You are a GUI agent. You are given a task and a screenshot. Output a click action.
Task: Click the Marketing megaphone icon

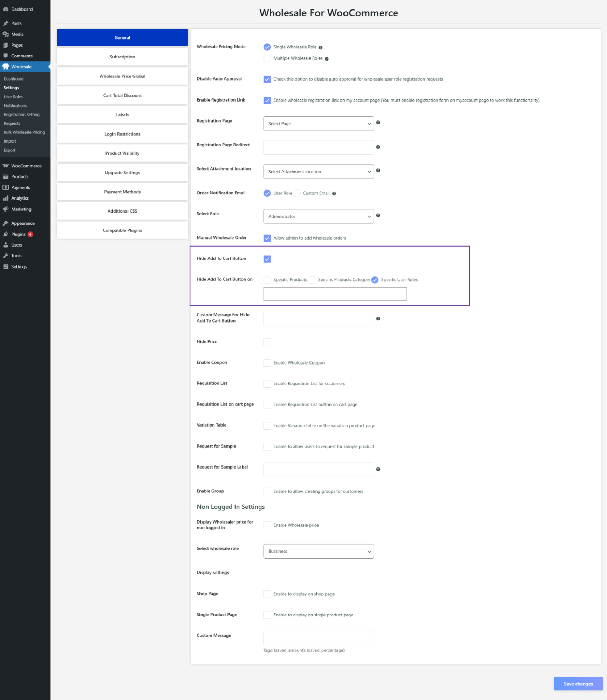[6, 209]
